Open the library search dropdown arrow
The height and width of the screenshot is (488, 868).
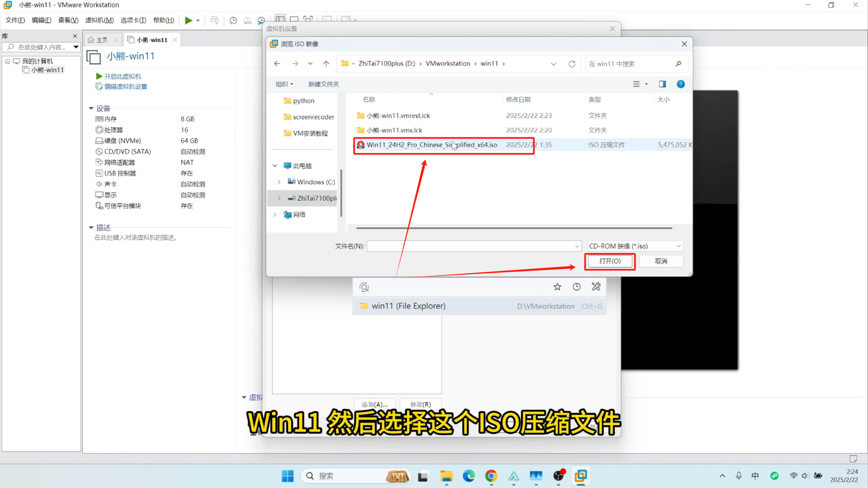click(x=76, y=47)
